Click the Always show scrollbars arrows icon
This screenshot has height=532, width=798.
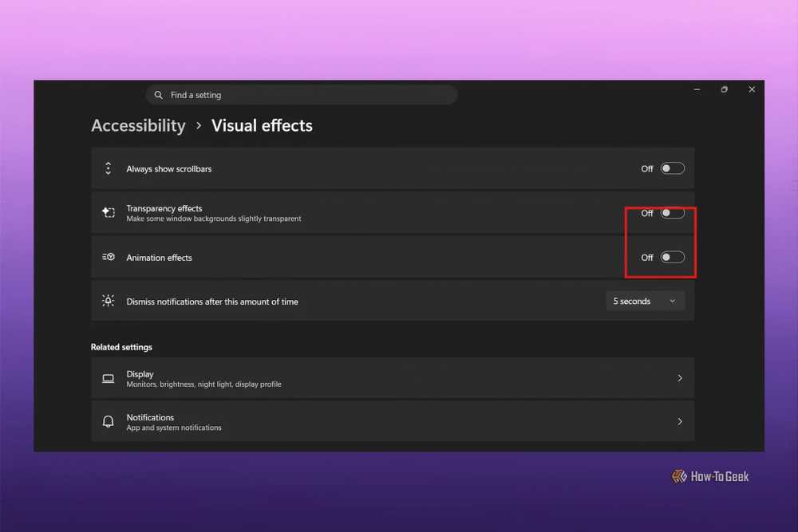click(x=108, y=168)
